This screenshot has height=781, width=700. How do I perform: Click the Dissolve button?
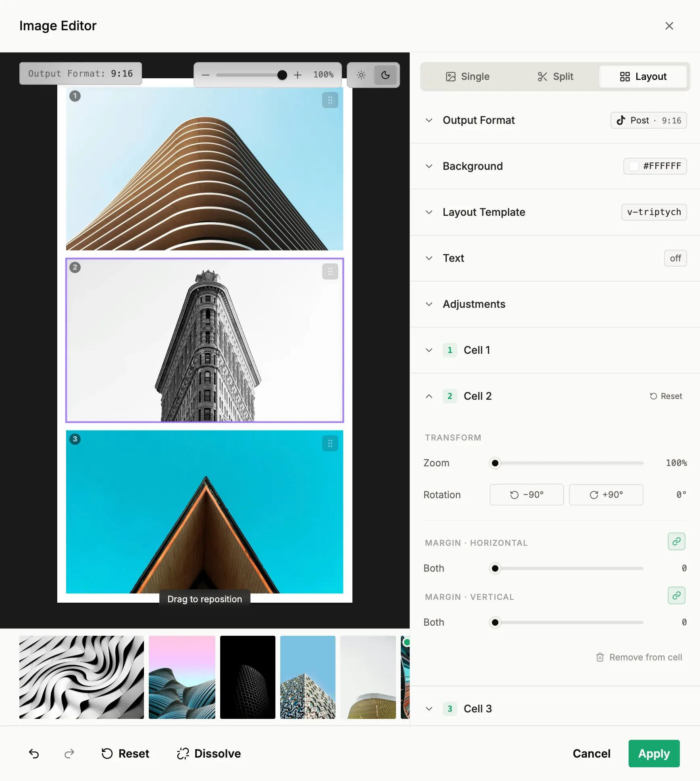209,754
